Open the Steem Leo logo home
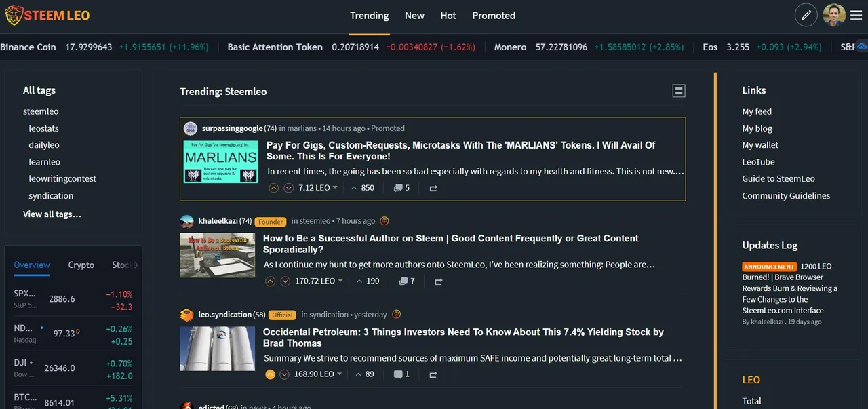The height and width of the screenshot is (409, 868). tap(47, 15)
